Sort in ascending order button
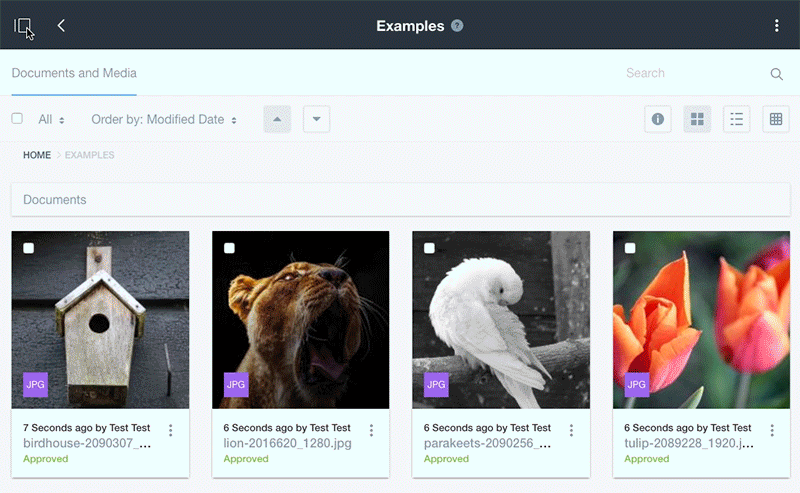This screenshot has width=800, height=493. click(x=277, y=119)
